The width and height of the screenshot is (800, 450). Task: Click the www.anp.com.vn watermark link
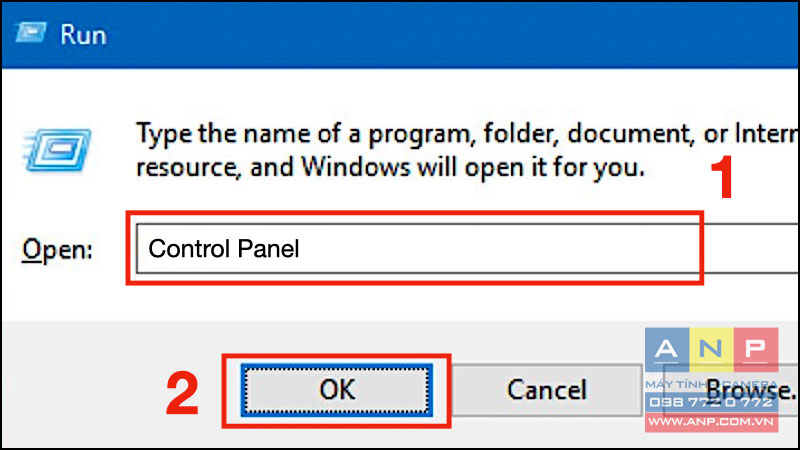point(711,421)
